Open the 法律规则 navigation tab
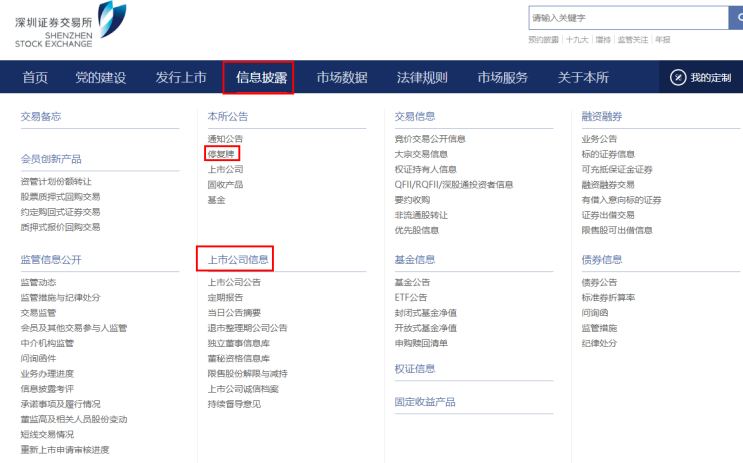743x463 pixels. [422, 77]
